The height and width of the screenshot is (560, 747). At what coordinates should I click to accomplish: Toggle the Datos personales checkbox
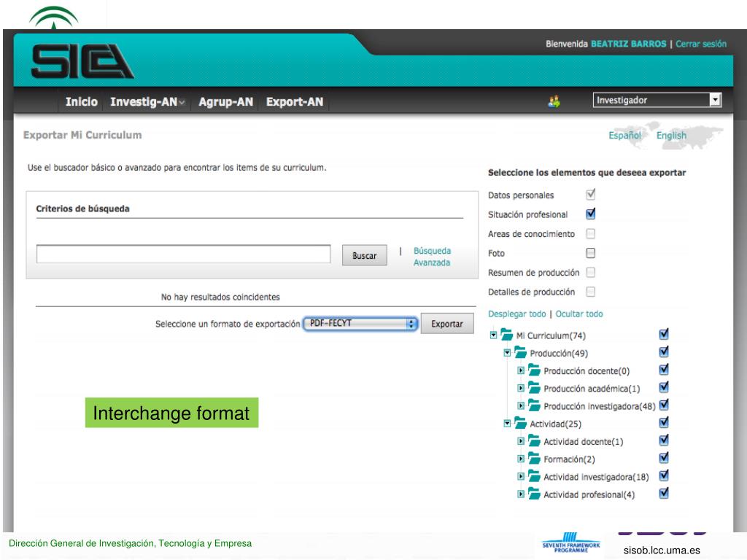pos(591,194)
